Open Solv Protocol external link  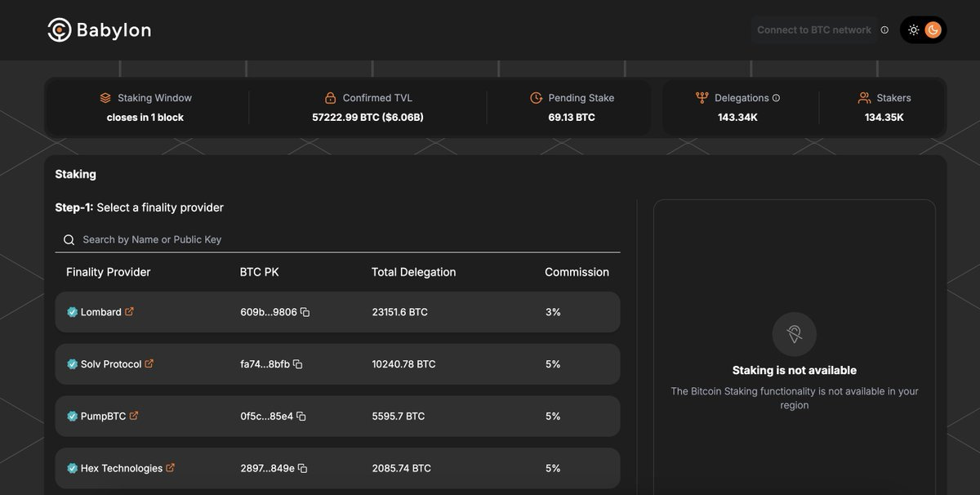click(x=149, y=363)
